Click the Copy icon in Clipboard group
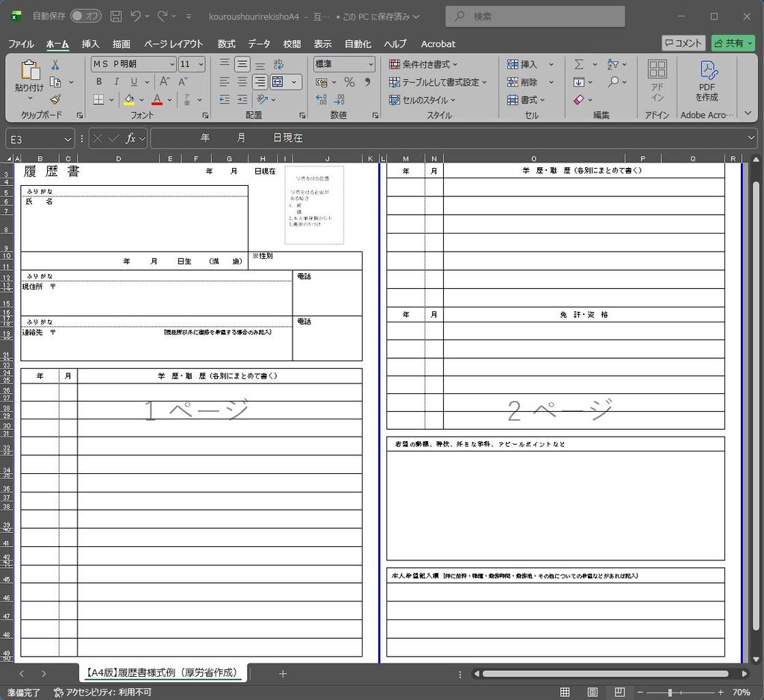 [x=55, y=82]
